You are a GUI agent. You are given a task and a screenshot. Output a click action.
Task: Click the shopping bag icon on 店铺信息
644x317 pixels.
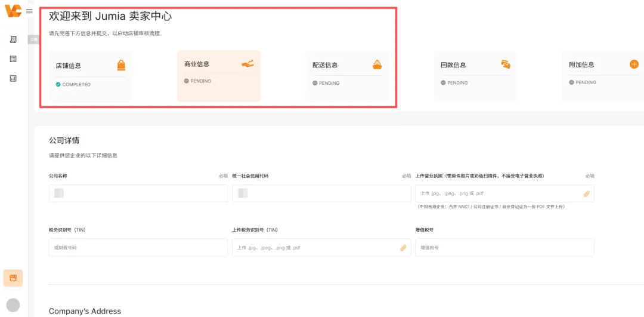(x=121, y=65)
